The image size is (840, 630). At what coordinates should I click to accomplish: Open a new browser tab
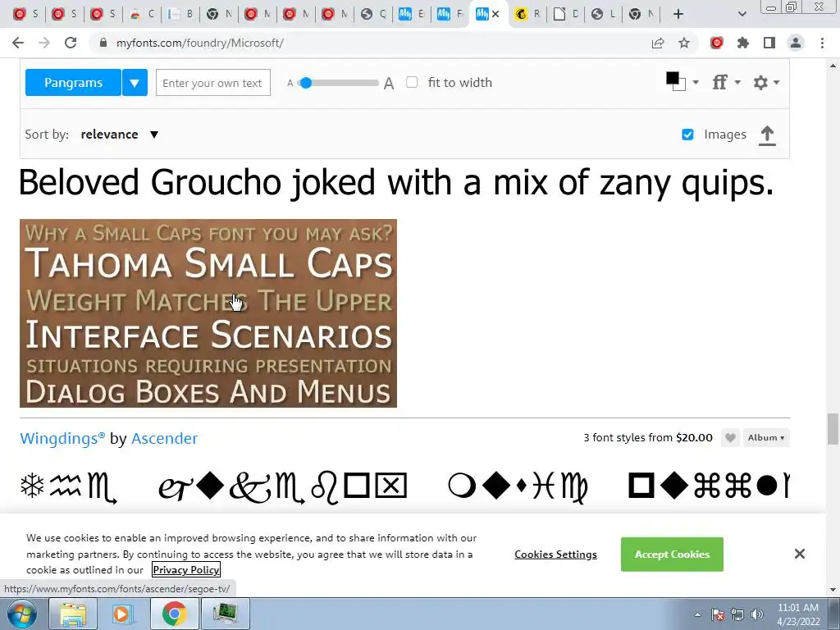[x=678, y=15]
